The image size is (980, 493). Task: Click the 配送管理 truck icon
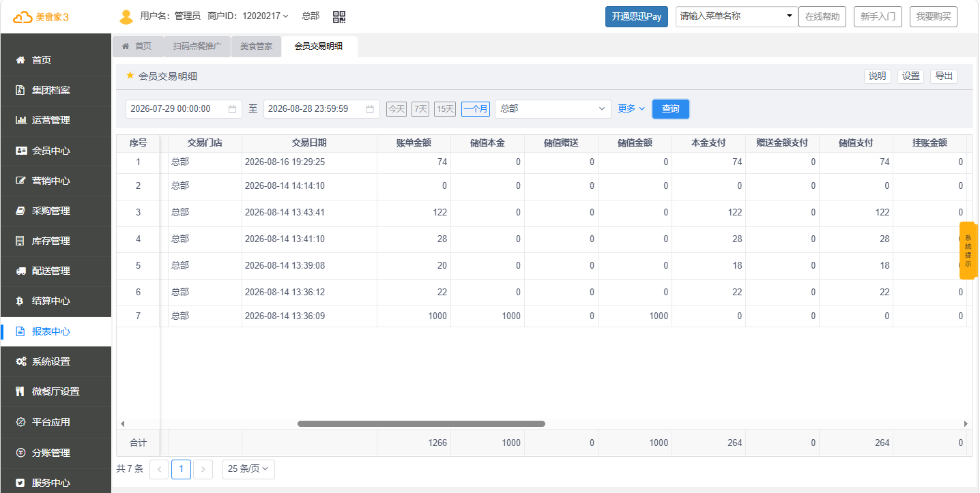pyautogui.click(x=20, y=271)
